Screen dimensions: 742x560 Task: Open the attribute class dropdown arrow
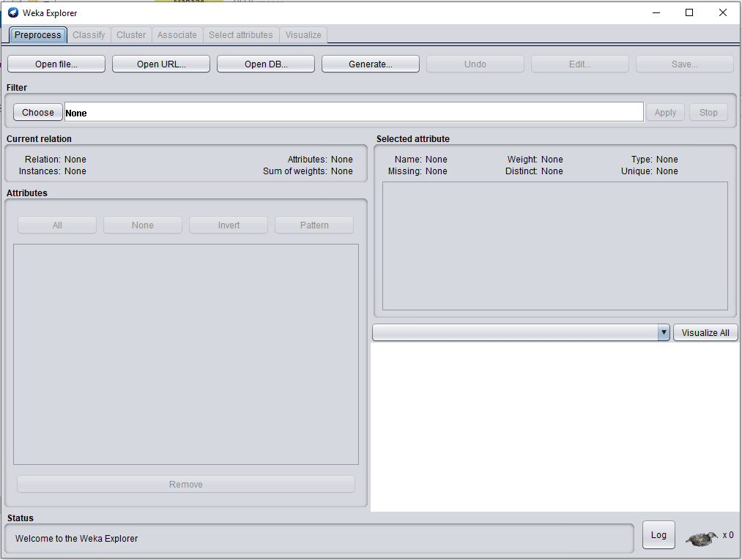coord(664,332)
